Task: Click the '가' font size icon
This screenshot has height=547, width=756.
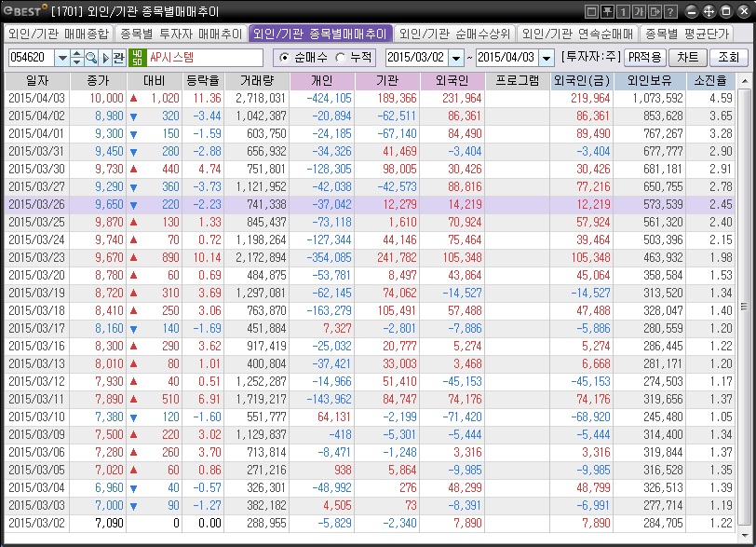Action: tap(640, 11)
